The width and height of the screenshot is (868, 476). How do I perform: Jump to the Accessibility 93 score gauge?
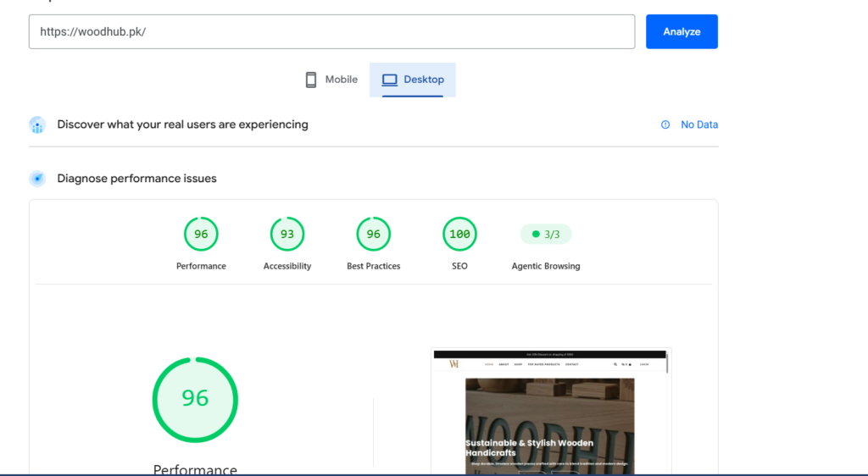point(287,234)
